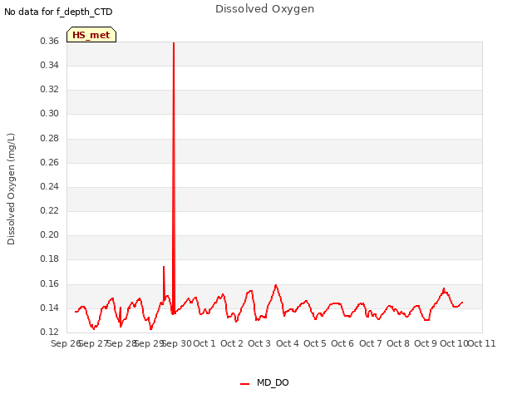The height and width of the screenshot is (399, 532).
Task: Click the 0.36 y-axis tick label
Action: tap(50, 41)
